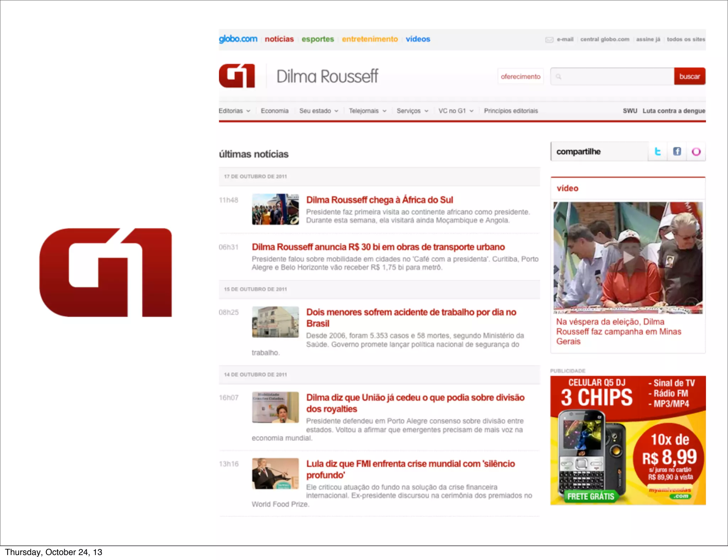Open the esportes top navigation tab
This screenshot has height=560, width=728.
tap(317, 39)
